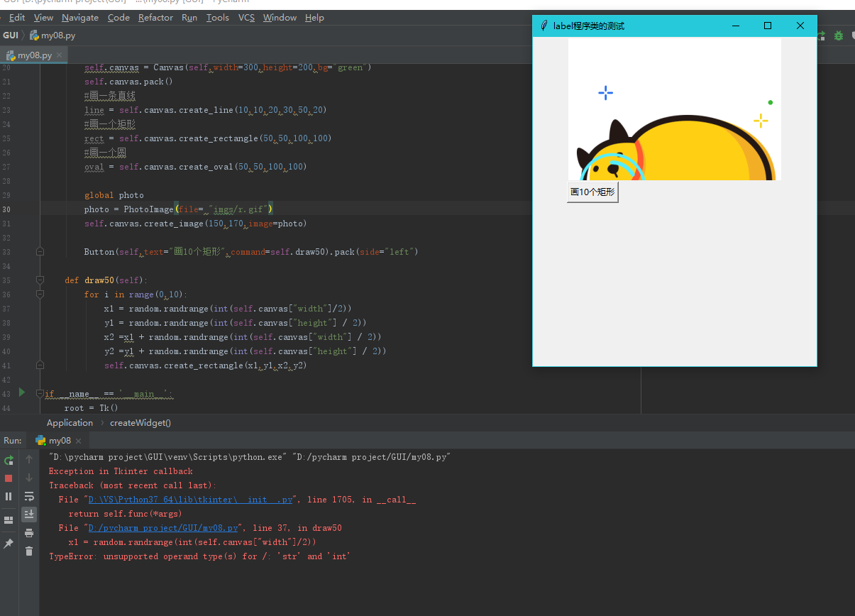
Task: Close the my08.py editor tab
Action: pyautogui.click(x=60, y=55)
